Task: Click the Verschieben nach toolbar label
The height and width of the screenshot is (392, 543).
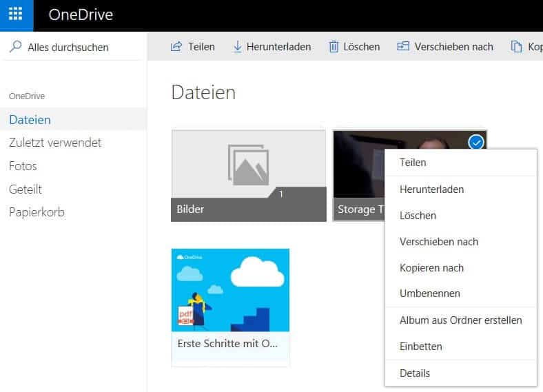Action: [453, 47]
